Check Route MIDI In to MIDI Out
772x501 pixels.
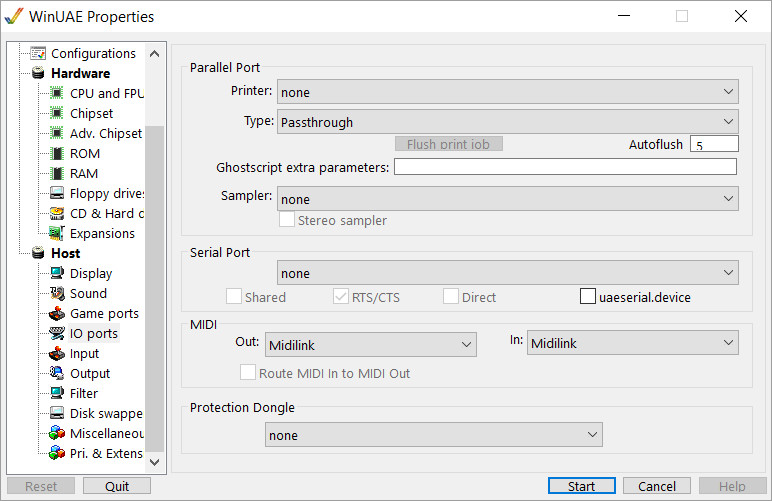tap(248, 373)
